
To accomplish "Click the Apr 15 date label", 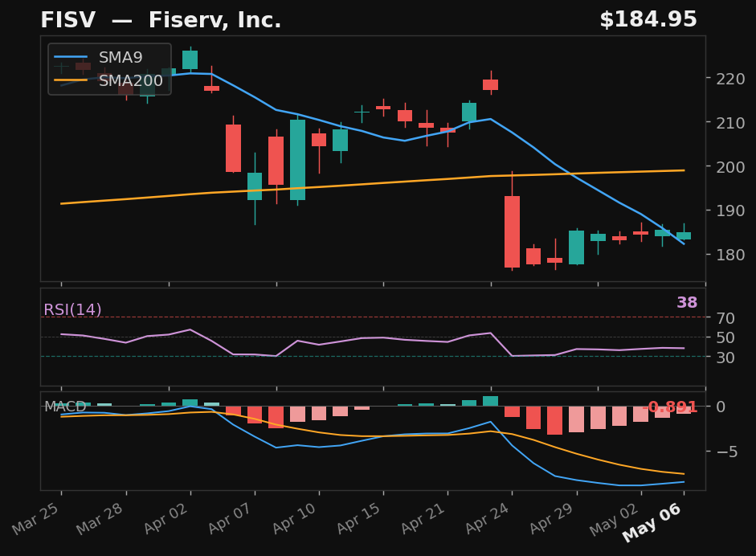I will pos(359,518).
